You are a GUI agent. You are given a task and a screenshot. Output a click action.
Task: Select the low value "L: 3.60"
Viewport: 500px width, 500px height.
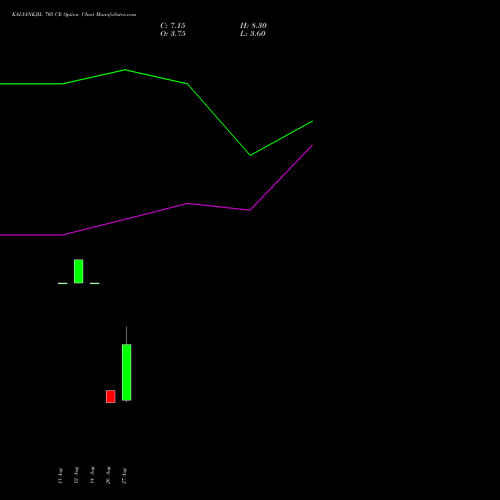click(253, 34)
